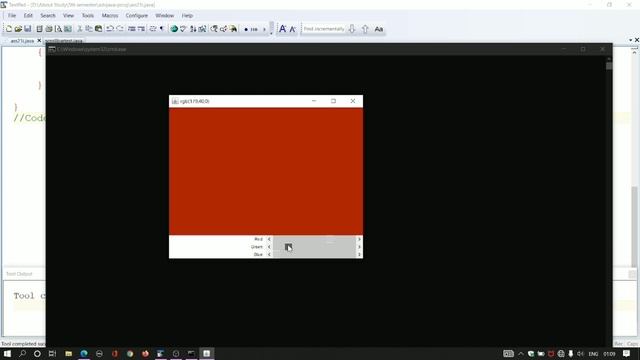The width and height of the screenshot is (640, 360).
Task: Open the File menu in TextPad
Action: click(12, 16)
